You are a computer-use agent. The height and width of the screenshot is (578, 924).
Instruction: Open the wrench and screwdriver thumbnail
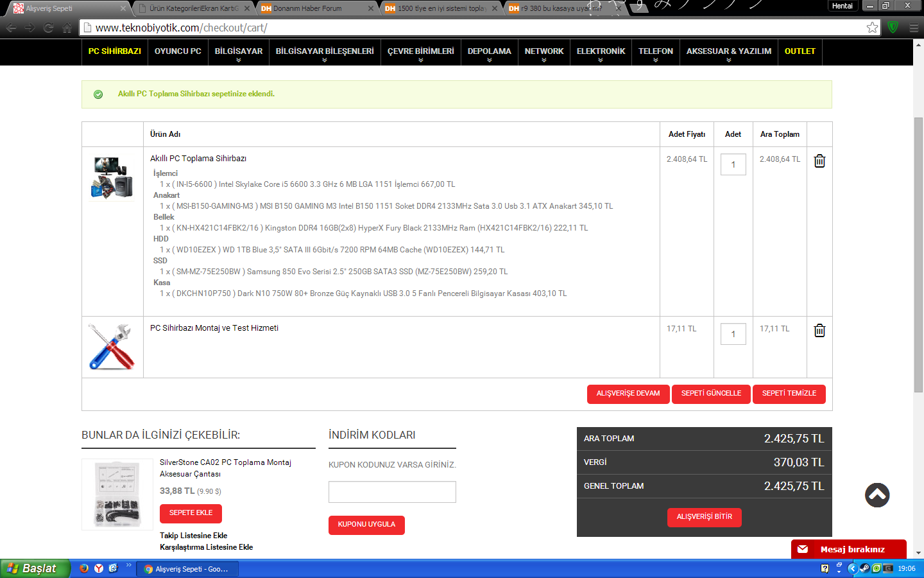tap(112, 347)
